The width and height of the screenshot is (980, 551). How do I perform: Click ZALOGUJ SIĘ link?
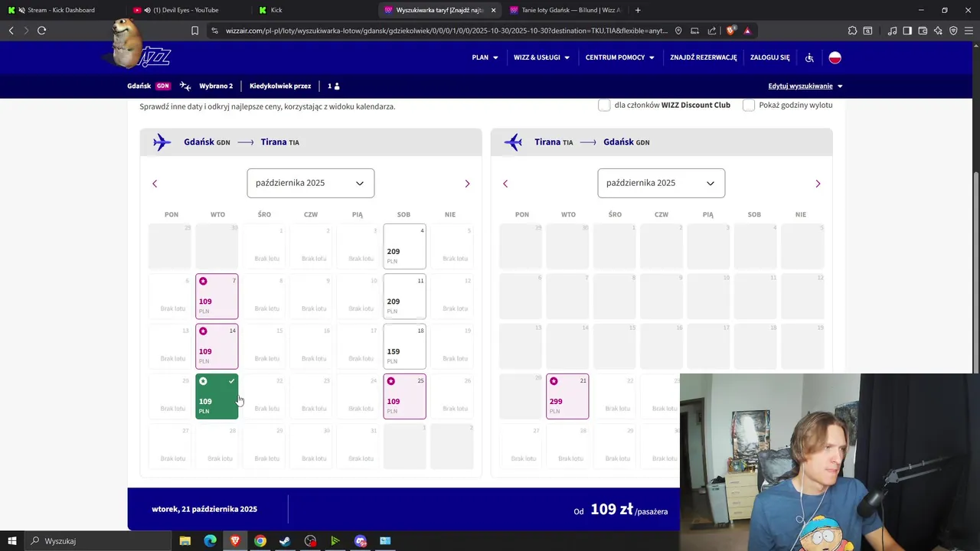[x=769, y=57]
